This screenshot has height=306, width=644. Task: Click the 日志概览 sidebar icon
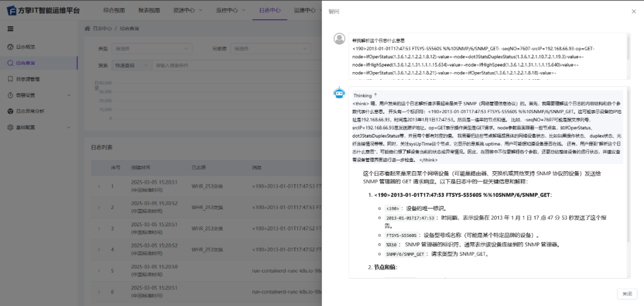pyautogui.click(x=10, y=46)
